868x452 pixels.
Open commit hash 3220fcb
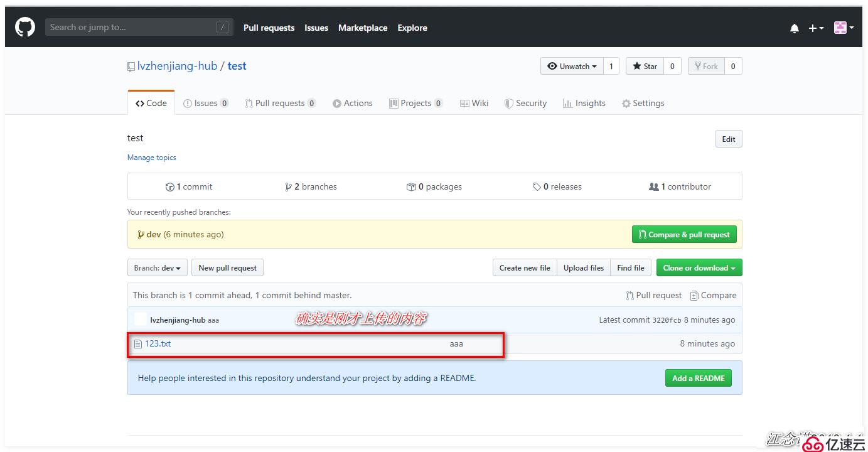[667, 320]
